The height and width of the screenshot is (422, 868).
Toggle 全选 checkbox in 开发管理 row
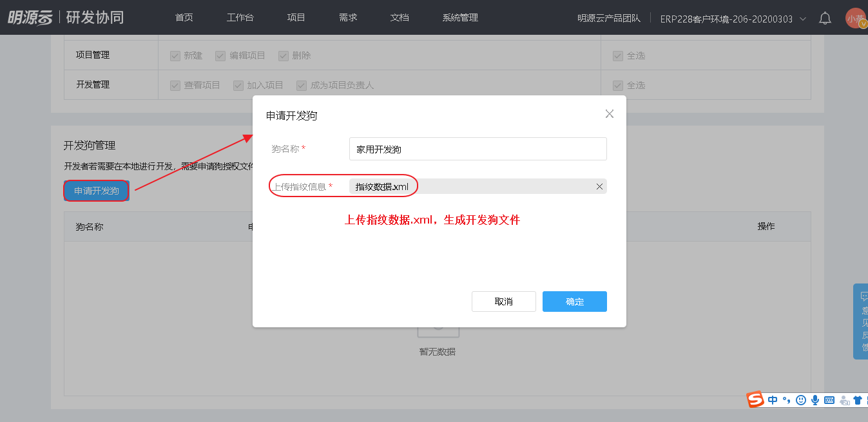click(x=618, y=85)
